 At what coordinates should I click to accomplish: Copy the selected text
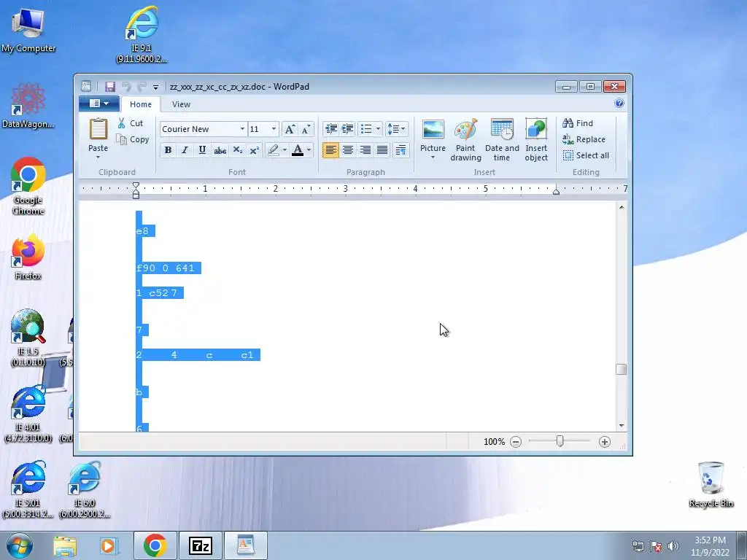point(133,139)
